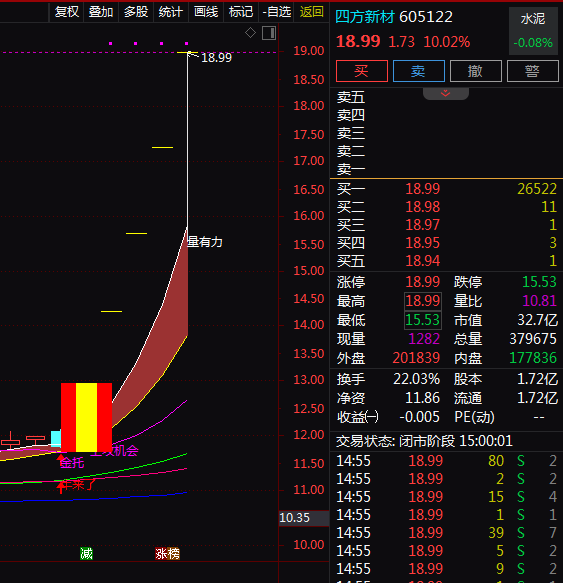
Task: Click the 18.99 high price label on chart
Action: (x=216, y=58)
